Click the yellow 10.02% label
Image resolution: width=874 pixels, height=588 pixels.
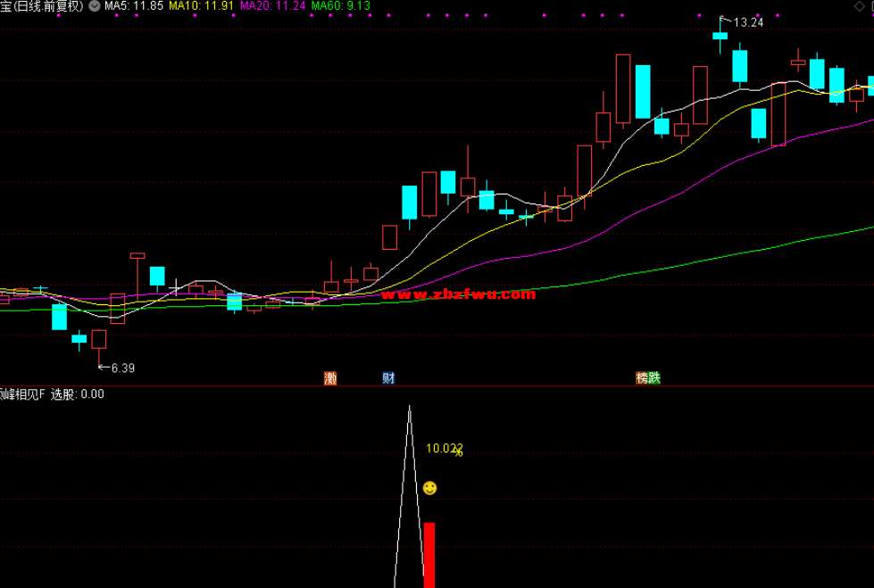(445, 449)
